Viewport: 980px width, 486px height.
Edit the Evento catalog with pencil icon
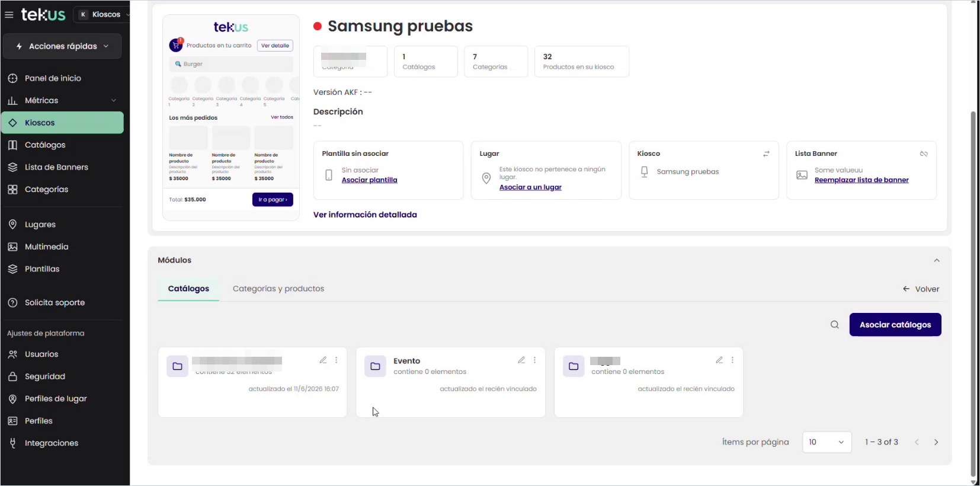[521, 360]
